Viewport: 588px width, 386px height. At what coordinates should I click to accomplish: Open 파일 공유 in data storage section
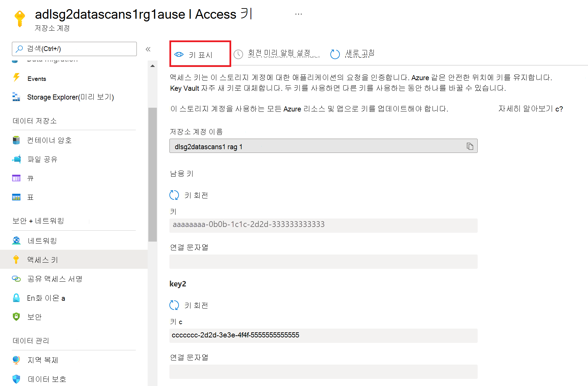pos(42,159)
